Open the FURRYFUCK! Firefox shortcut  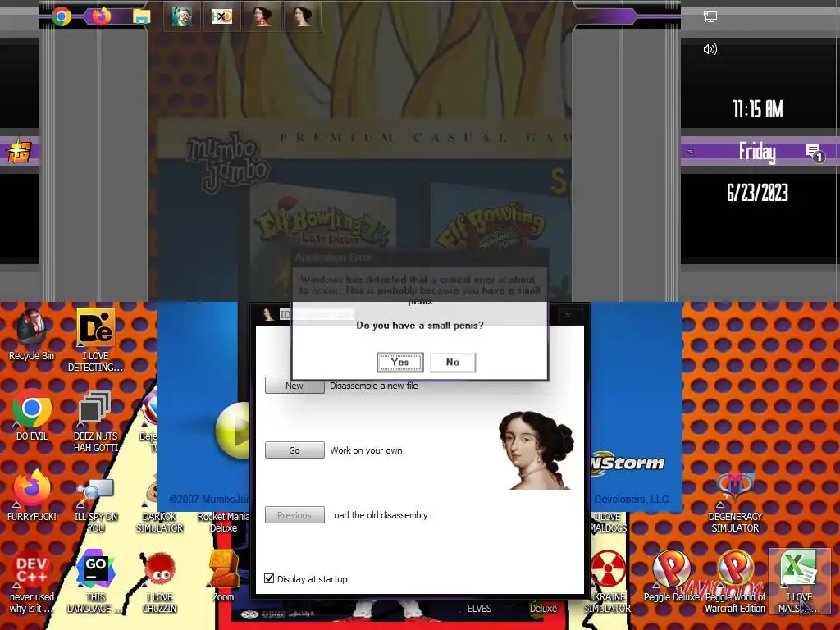tap(32, 496)
